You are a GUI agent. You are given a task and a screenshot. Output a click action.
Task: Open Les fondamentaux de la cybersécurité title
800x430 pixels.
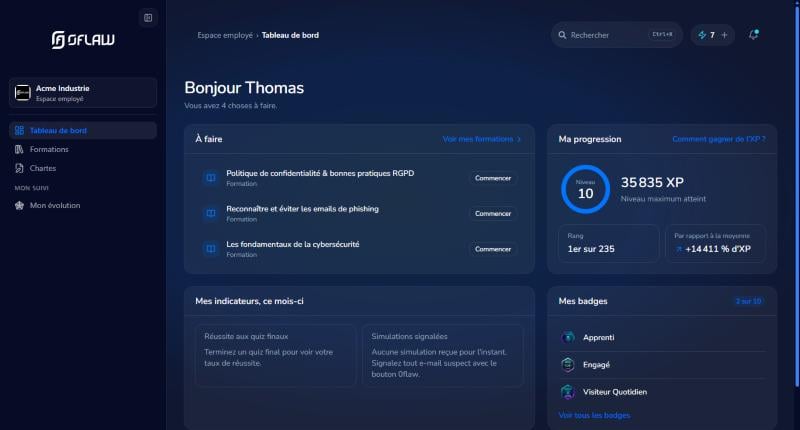tap(293, 244)
